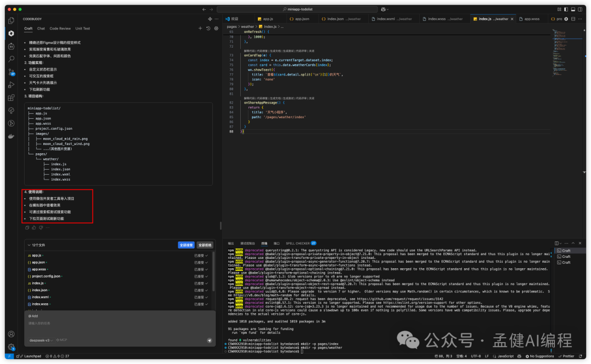Click the UTF-8 encoding status item

coord(476,356)
